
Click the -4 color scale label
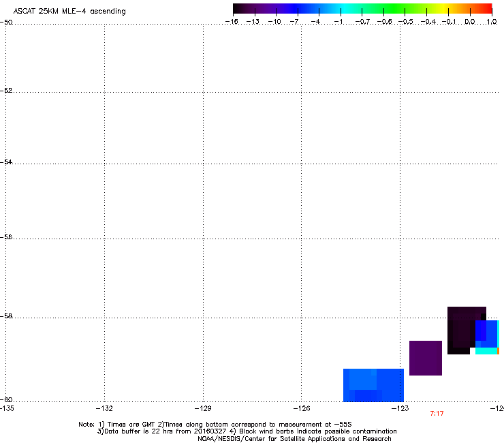tap(315, 22)
